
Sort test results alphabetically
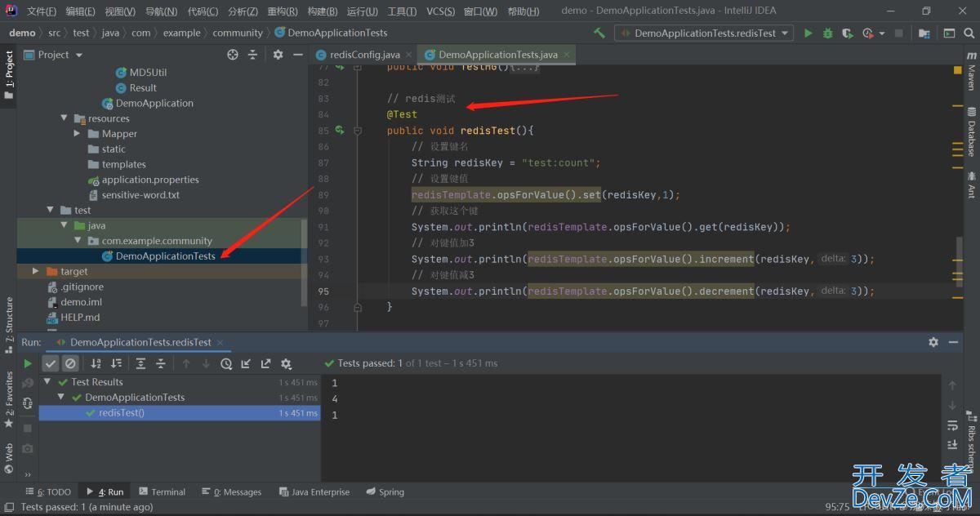tap(96, 363)
